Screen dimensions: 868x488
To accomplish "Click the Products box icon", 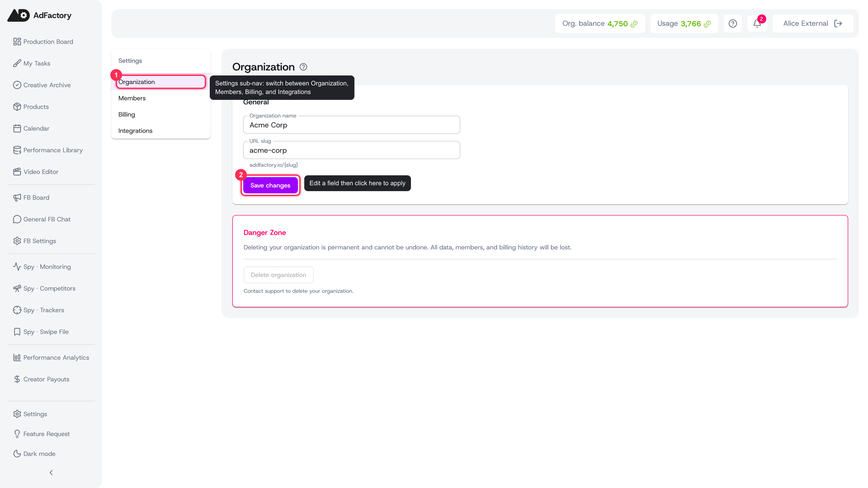I will coord(17,106).
